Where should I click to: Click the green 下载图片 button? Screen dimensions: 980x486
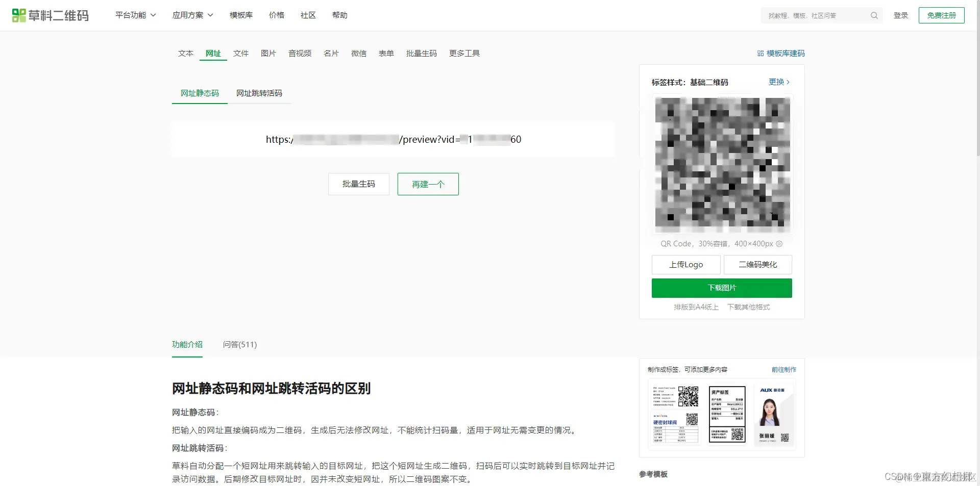pos(721,288)
